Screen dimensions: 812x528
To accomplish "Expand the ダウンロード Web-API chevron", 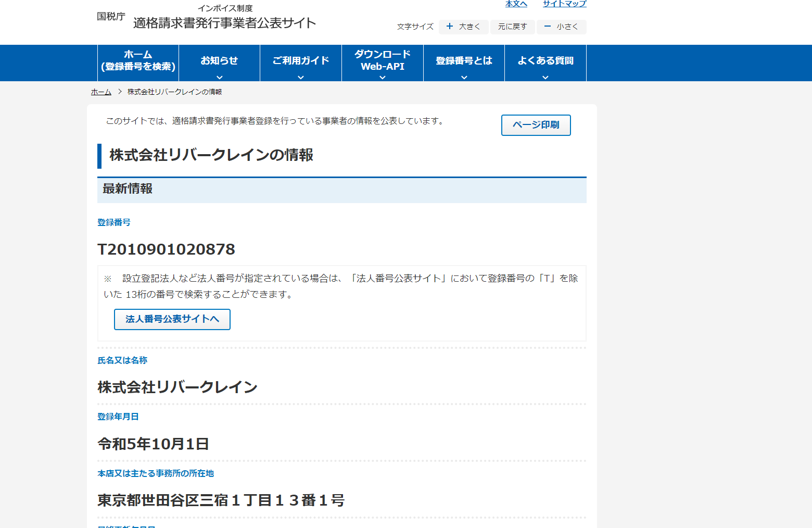I will 383,77.
